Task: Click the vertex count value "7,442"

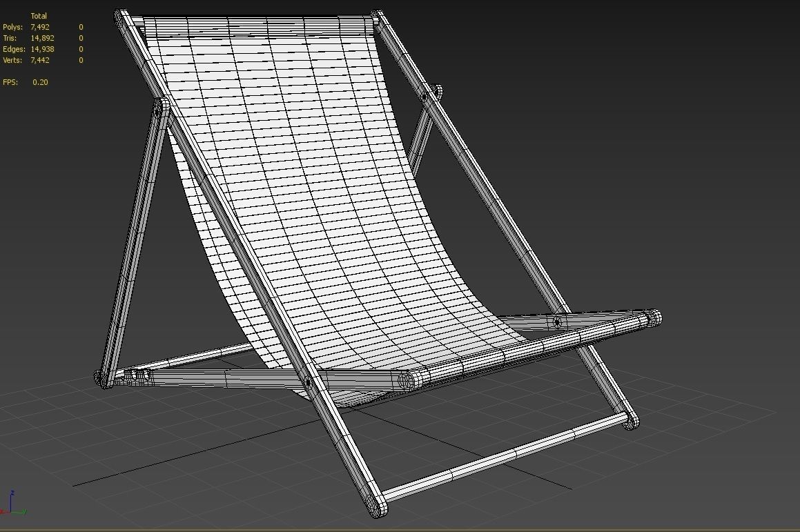Action: pos(40,60)
